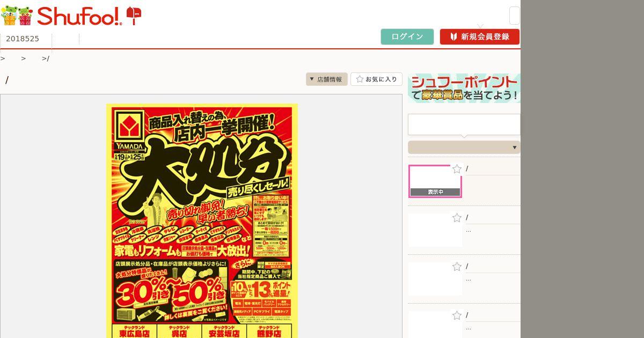Toggle favorite star on third flyer item
Viewport: 644px width, 338px height.
click(x=457, y=267)
